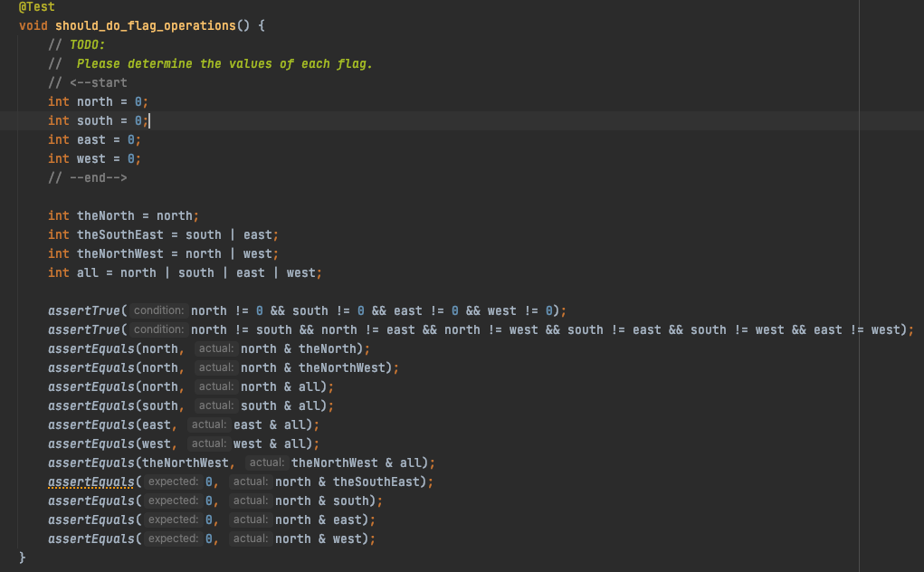
Task: Click the expected: 0 parameter hint
Action: [x=179, y=481]
